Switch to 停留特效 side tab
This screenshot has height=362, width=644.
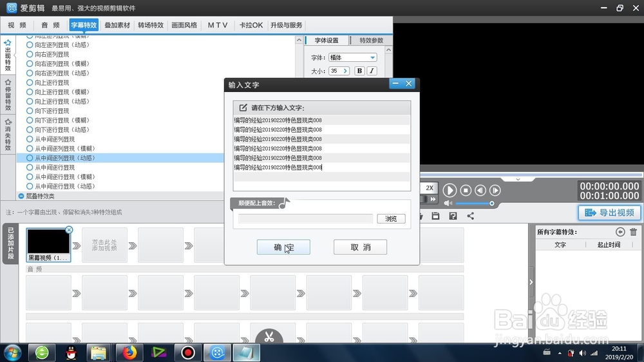(x=8, y=95)
